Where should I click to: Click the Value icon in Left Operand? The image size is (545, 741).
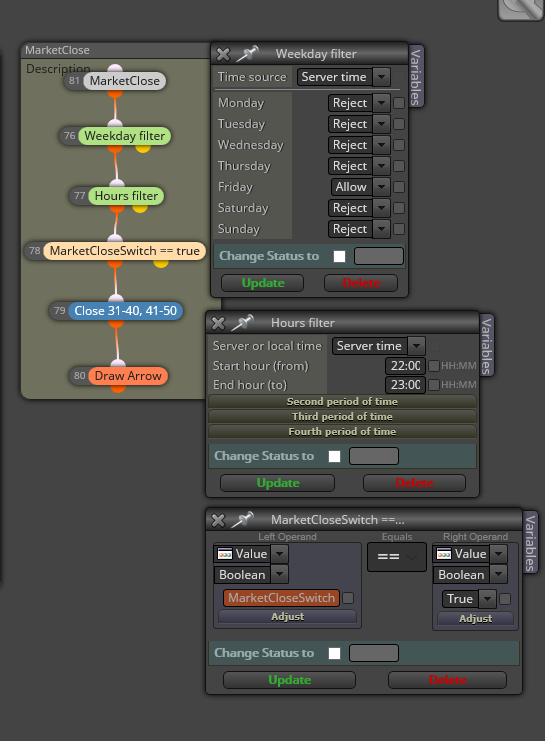pyautogui.click(x=225, y=554)
